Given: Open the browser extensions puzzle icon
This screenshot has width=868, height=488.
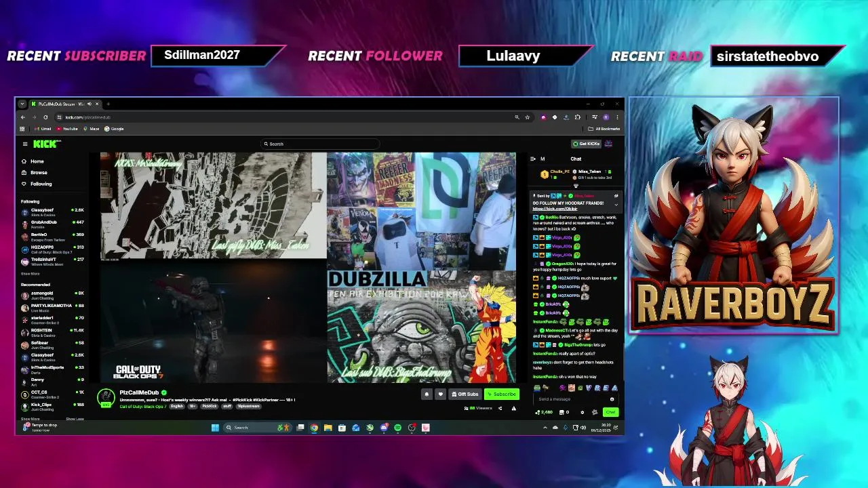Looking at the screenshot, I should coord(577,117).
